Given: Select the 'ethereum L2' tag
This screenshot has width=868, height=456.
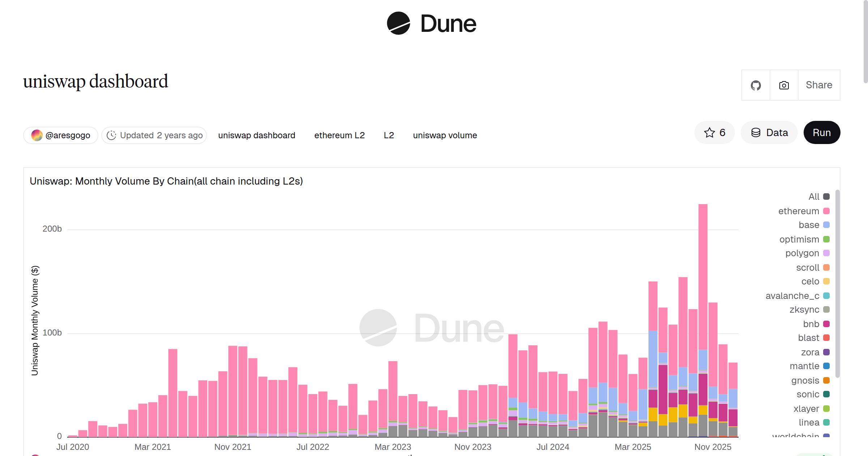Looking at the screenshot, I should tap(339, 135).
